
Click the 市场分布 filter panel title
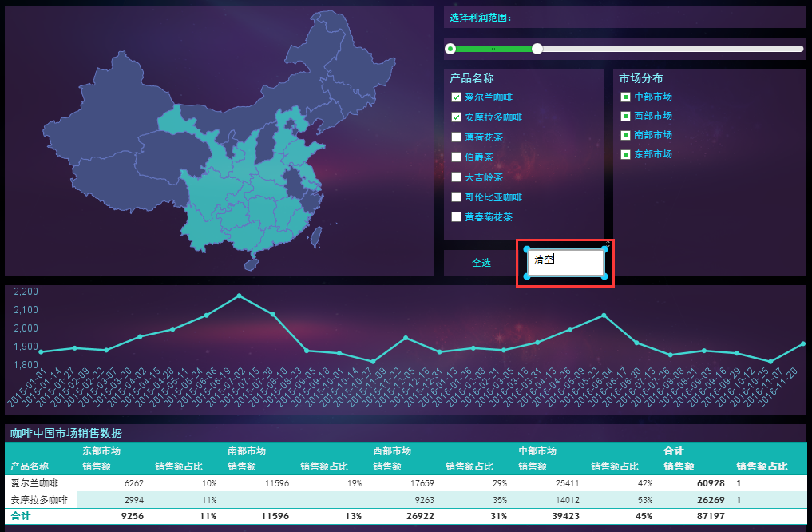pyautogui.click(x=641, y=78)
